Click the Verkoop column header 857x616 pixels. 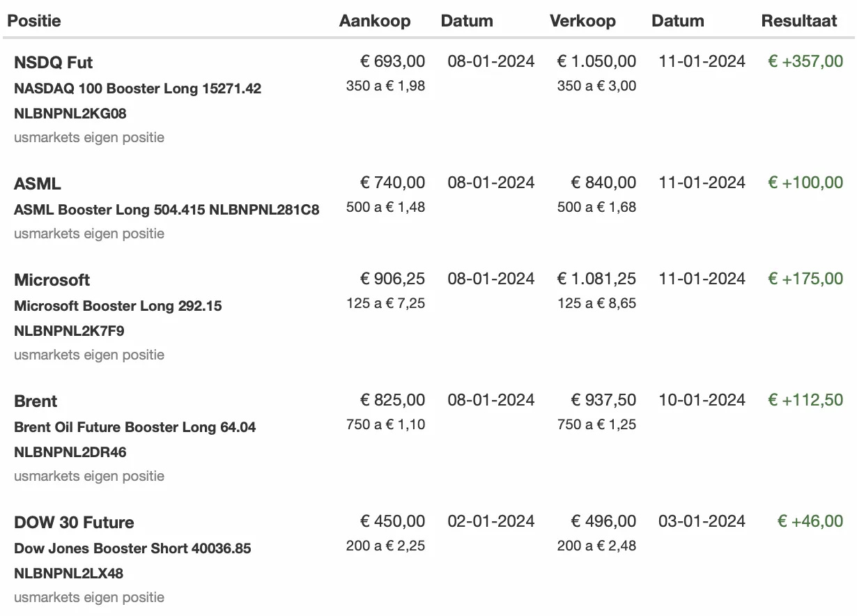[x=582, y=21]
